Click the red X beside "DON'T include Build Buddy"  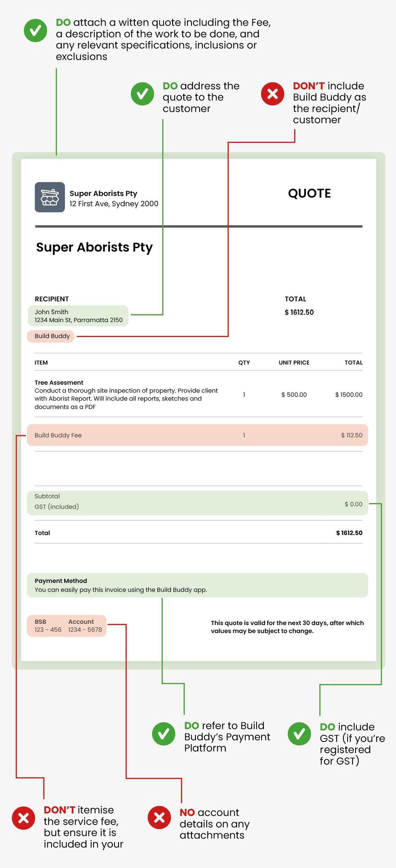[x=272, y=94]
